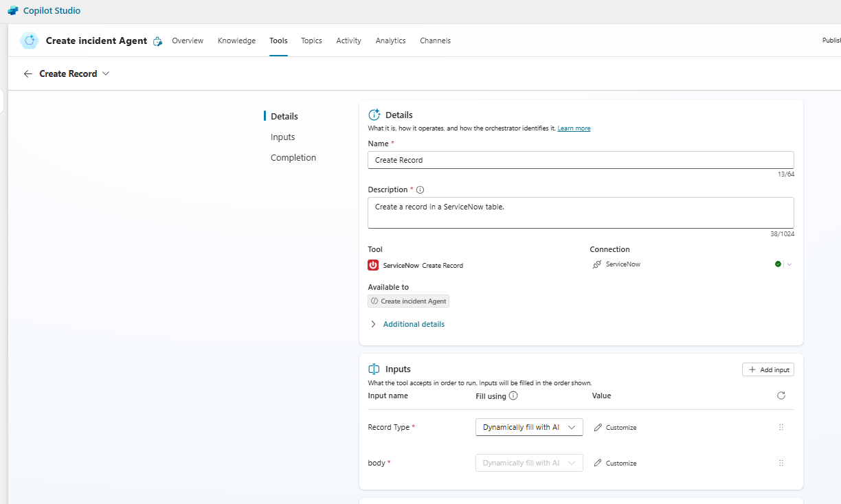Click the body row drag handle icon
The width and height of the screenshot is (841, 504).
tap(781, 463)
